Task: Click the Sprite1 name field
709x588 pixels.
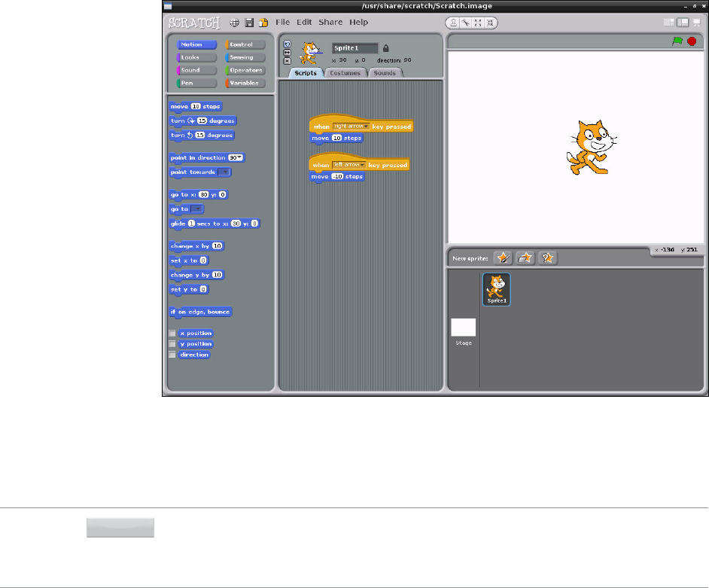Action: [x=355, y=48]
